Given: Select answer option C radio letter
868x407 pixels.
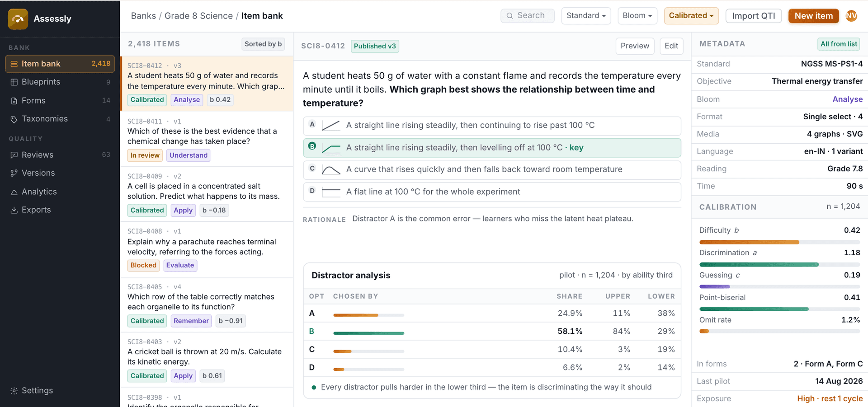Looking at the screenshot, I should [312, 168].
